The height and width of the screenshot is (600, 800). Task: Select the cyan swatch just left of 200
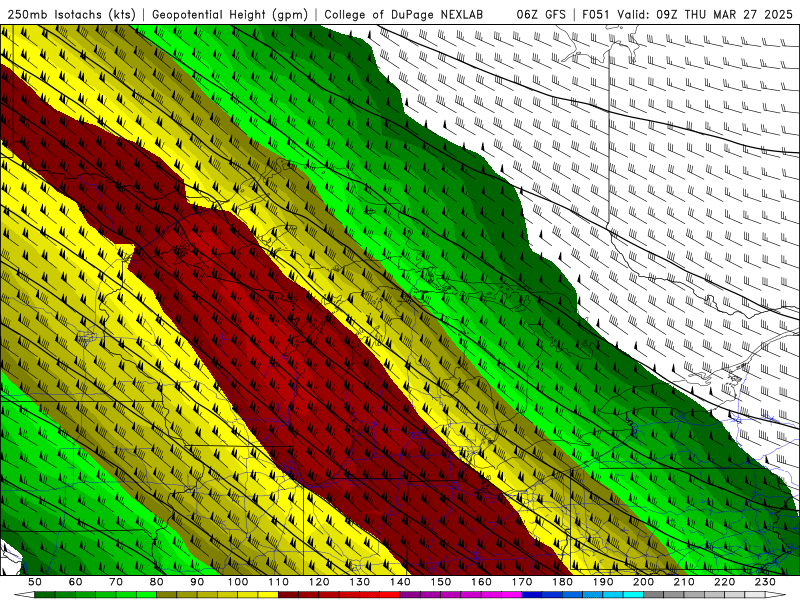coord(633,595)
